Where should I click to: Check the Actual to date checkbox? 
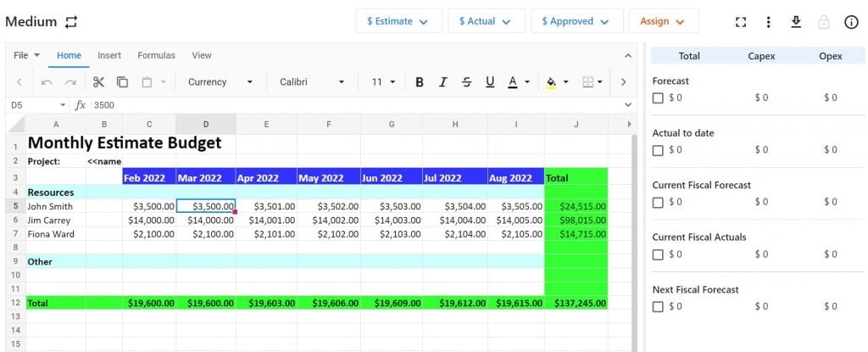click(658, 150)
